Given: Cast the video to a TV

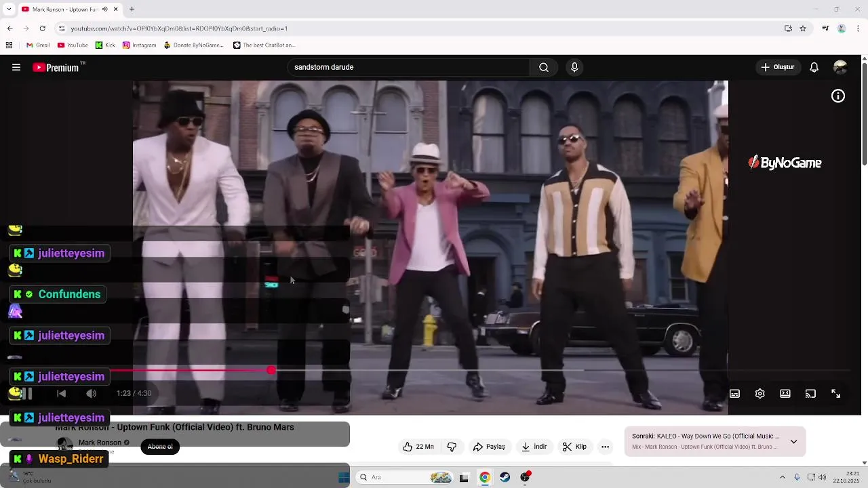Looking at the screenshot, I should pyautogui.click(x=810, y=394).
